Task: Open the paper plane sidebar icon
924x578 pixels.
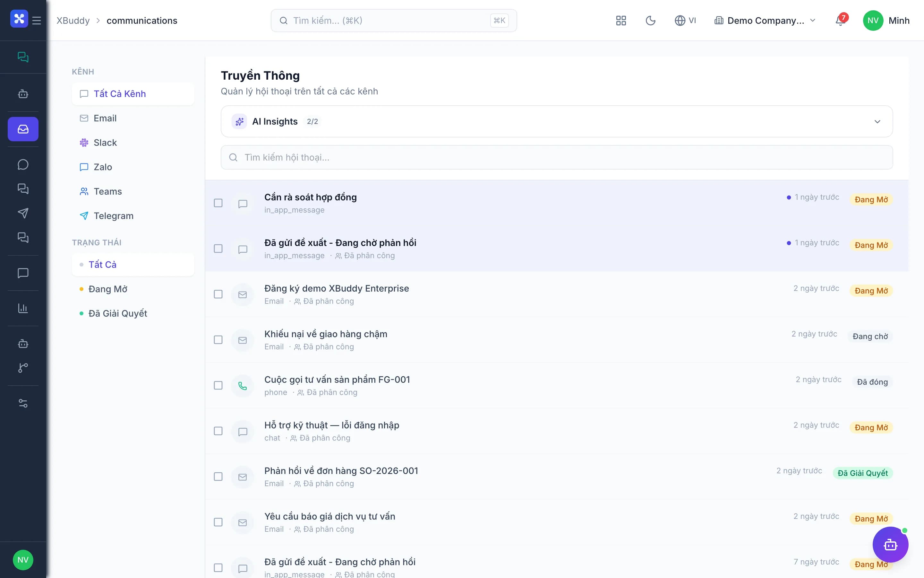Action: pyautogui.click(x=23, y=213)
